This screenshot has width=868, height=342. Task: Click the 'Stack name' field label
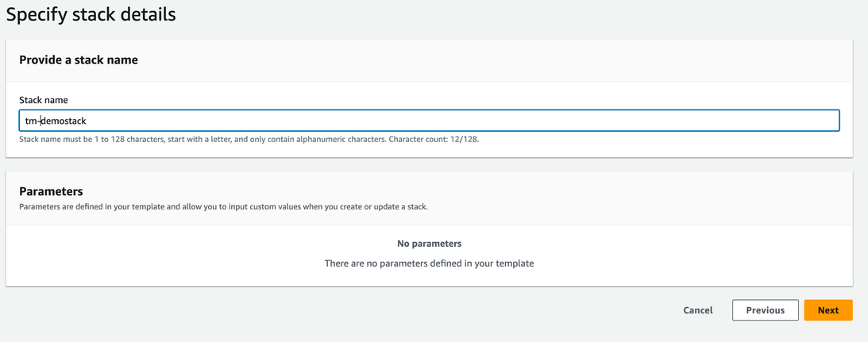click(43, 100)
